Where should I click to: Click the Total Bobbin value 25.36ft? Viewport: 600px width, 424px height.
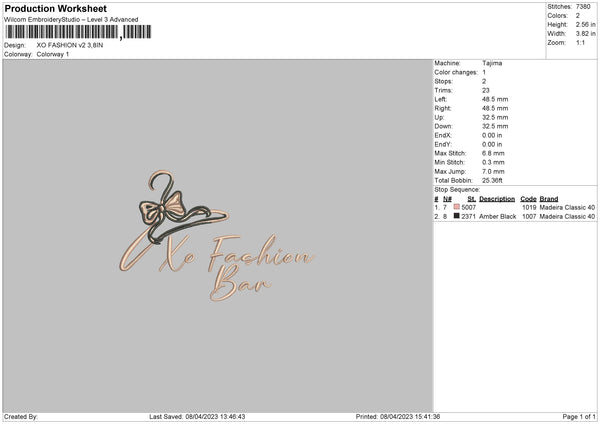pos(492,180)
